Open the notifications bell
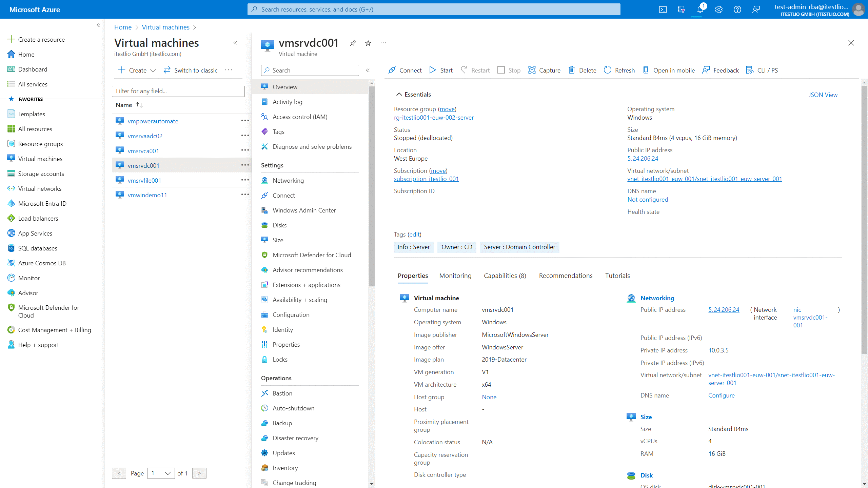This screenshot has width=868, height=488. click(700, 9)
